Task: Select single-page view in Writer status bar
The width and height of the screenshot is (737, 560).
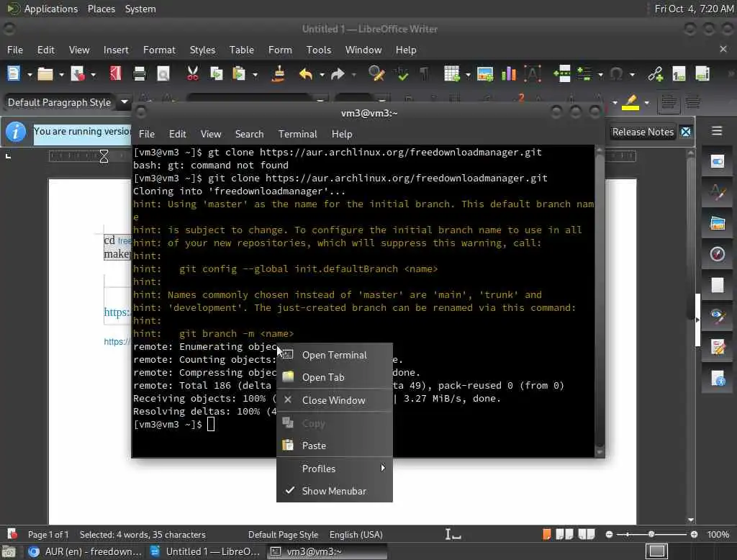Action: [x=547, y=534]
